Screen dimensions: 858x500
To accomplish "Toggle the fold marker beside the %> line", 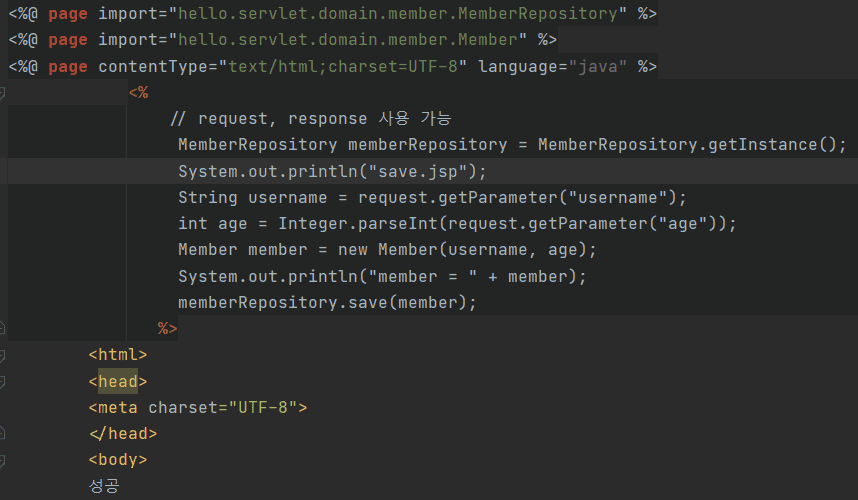I will [2, 328].
